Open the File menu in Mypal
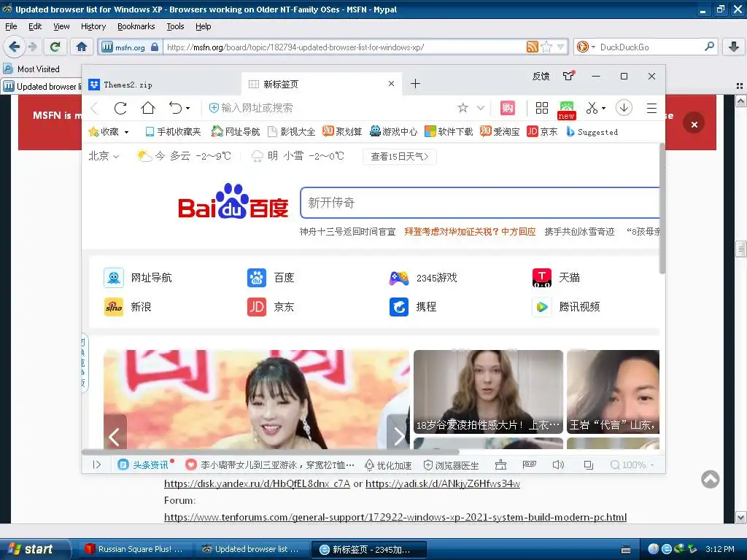747x560 pixels. [x=11, y=26]
